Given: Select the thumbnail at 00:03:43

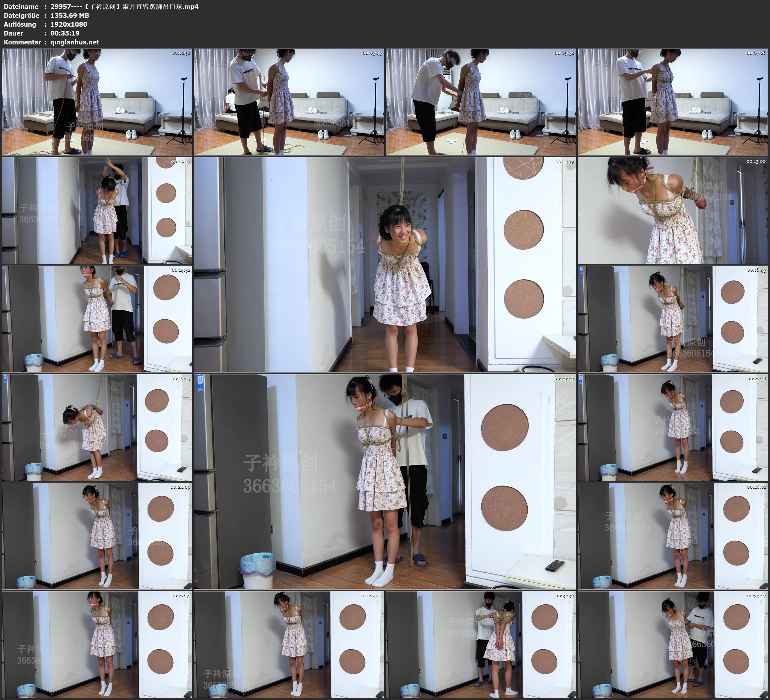Looking at the screenshot, I should point(289,102).
